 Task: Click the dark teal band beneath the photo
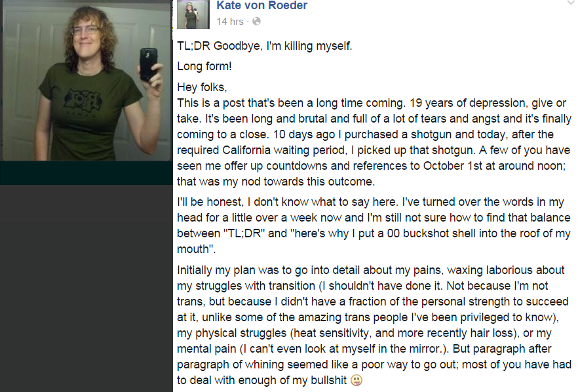[x=87, y=173]
